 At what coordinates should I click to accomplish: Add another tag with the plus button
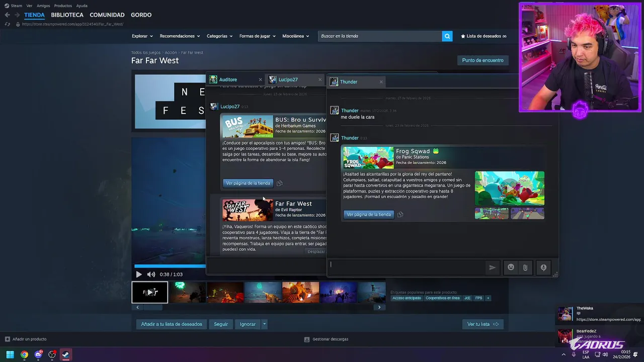pyautogui.click(x=488, y=298)
